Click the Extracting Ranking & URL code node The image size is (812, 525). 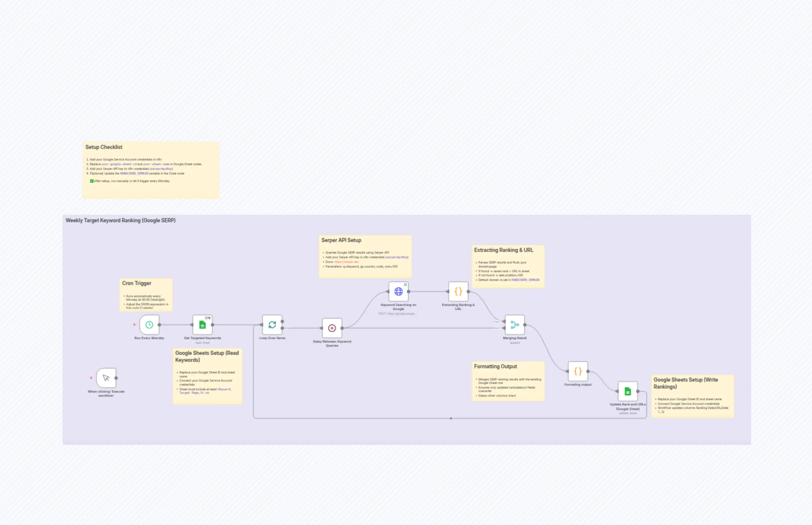point(458,291)
